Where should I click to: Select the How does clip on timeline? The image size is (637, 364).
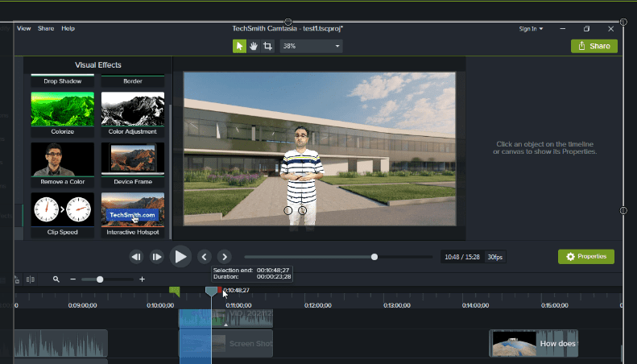533,343
